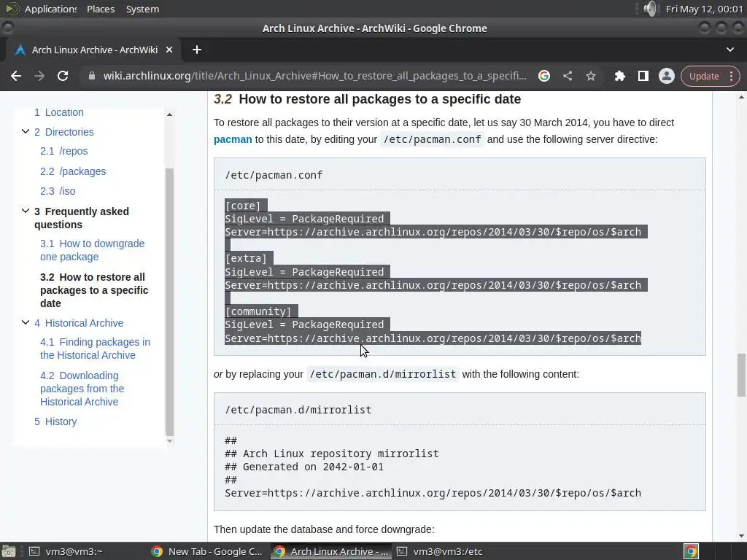Screen dimensions: 747x560
Task: Click the main page vertical scrollbar thumb
Action: tap(741, 374)
